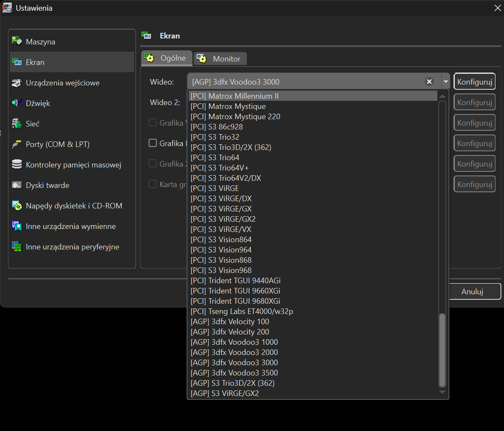Click Konfiguruj next to Wideo
Viewport: 504px width, 431px height.
[x=475, y=82]
